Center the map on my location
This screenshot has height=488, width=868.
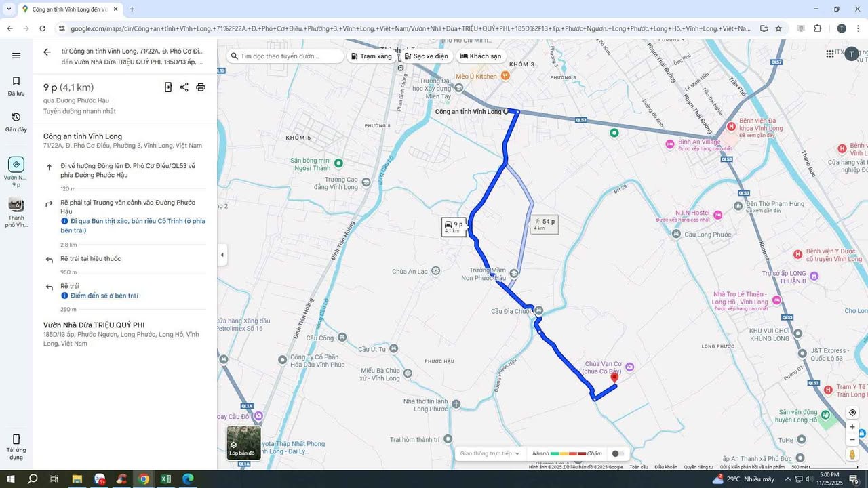(x=852, y=413)
